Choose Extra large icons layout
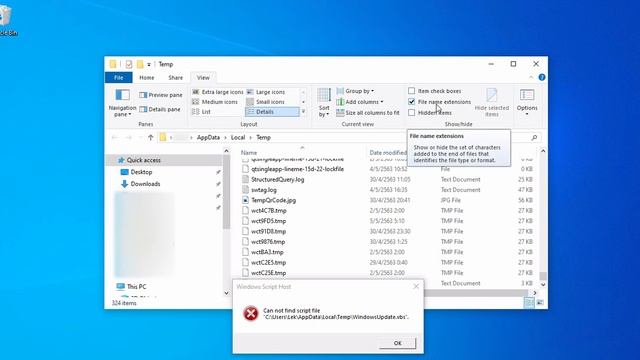Screen dimensions: 640x360 218,92
